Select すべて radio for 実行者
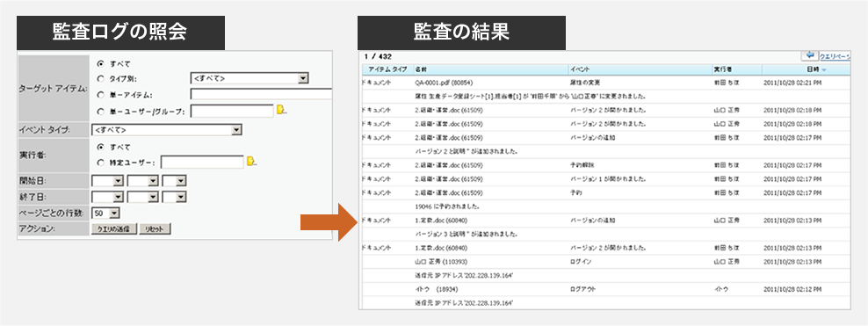868x326 pixels. tap(101, 147)
